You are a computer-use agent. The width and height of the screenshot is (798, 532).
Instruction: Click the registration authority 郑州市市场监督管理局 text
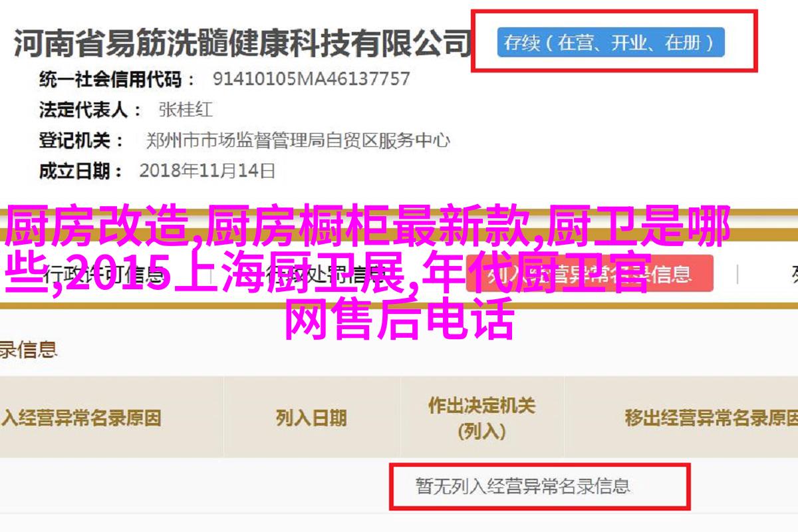(x=298, y=140)
